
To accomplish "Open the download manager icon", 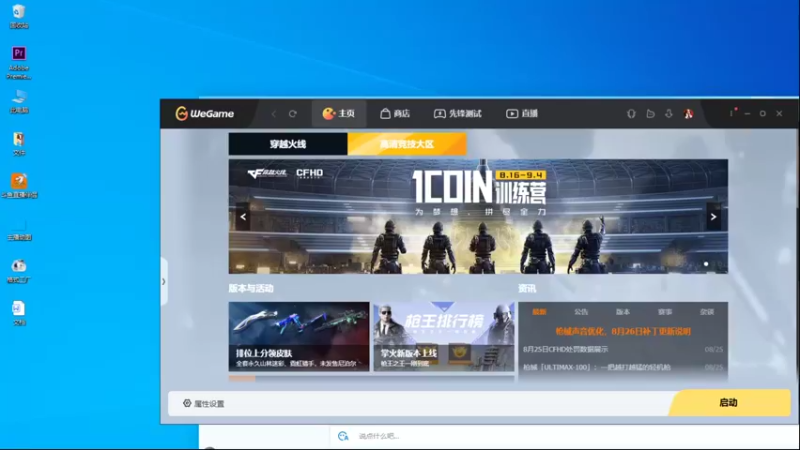I will click(669, 114).
